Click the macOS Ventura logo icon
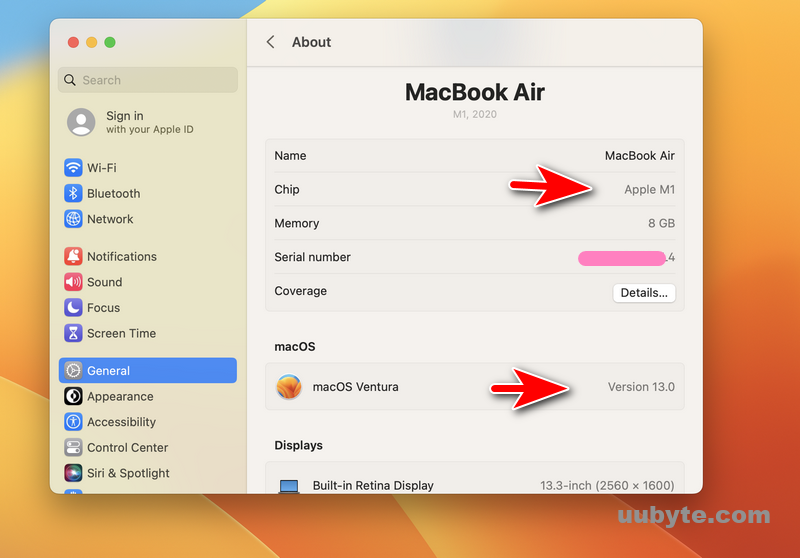 [x=289, y=387]
